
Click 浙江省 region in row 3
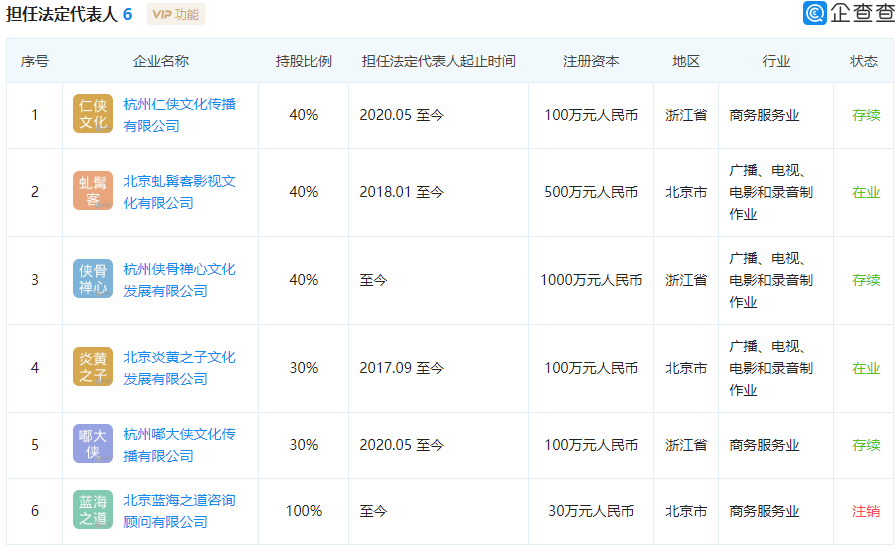click(686, 280)
